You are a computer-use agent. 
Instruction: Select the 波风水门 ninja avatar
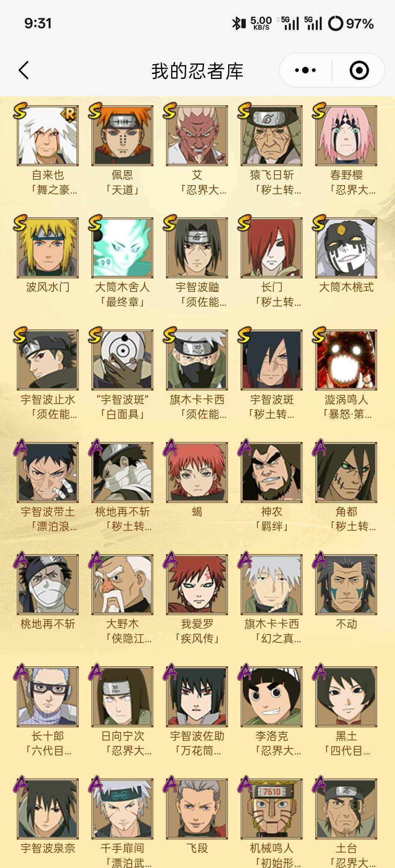tap(48, 248)
